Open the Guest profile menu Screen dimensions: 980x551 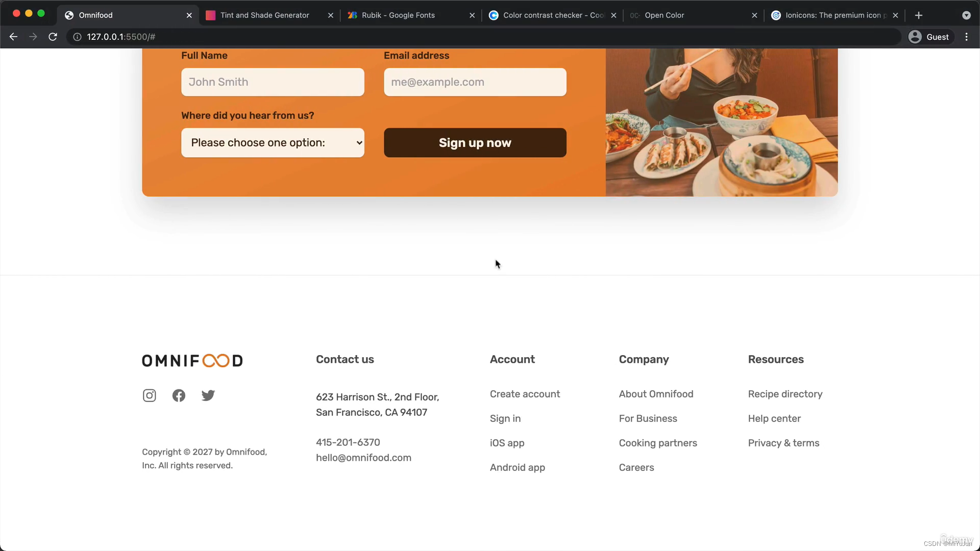(930, 37)
